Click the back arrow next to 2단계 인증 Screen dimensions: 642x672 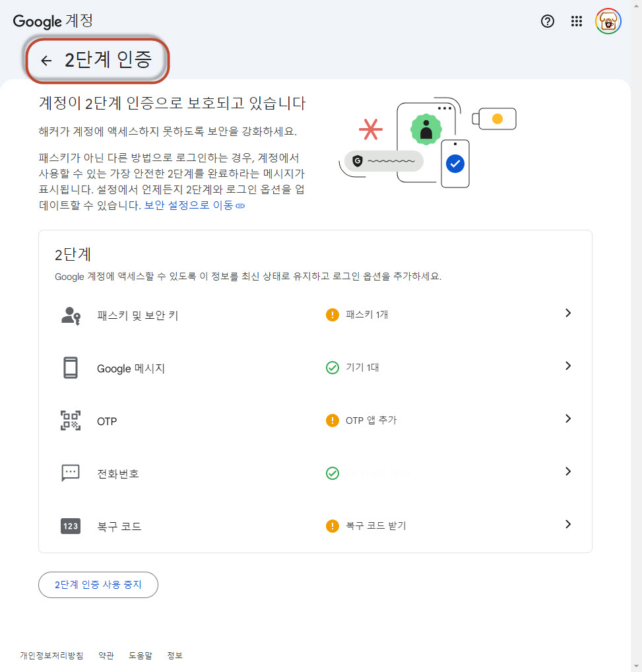46,61
